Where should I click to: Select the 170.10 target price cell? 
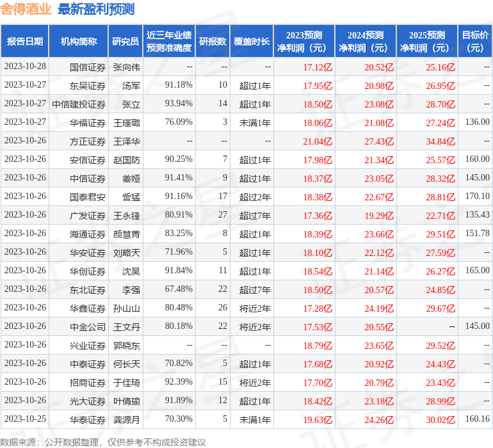click(477, 196)
